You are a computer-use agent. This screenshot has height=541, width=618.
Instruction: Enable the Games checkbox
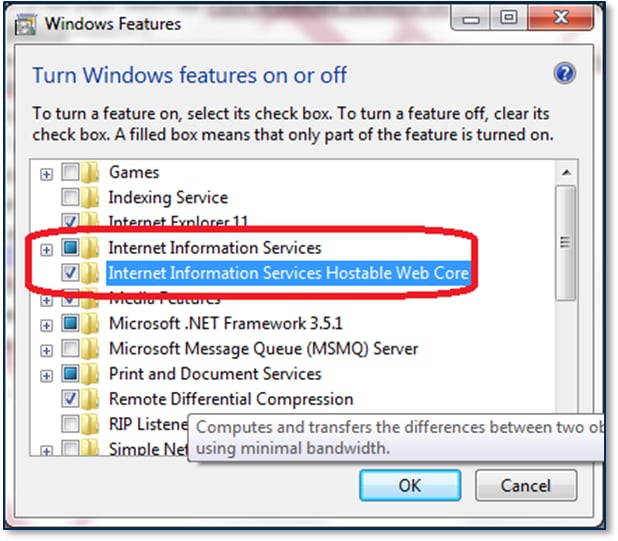(70, 172)
